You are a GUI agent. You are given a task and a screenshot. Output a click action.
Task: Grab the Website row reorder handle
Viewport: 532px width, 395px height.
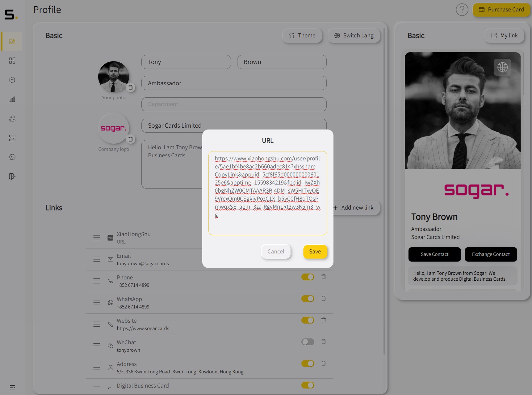97,324
